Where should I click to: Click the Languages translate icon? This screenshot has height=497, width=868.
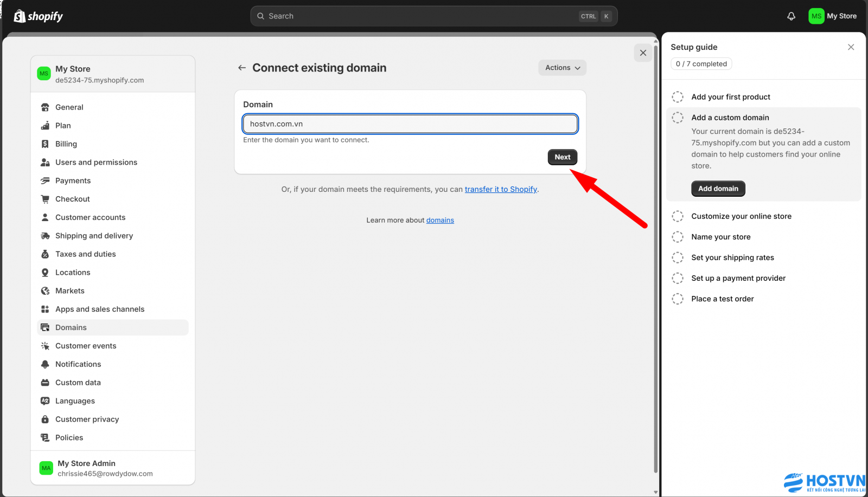45,401
